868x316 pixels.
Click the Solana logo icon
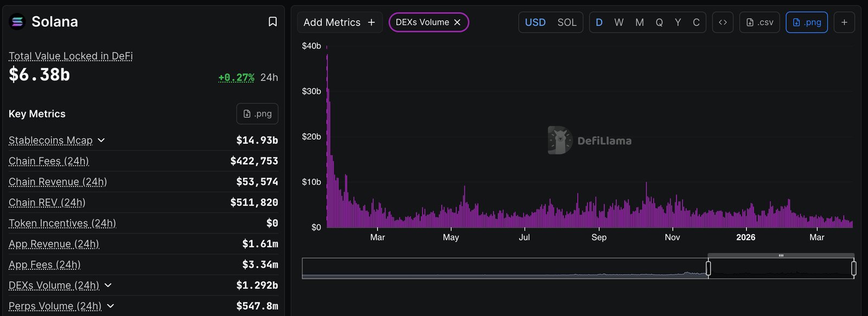tap(17, 22)
